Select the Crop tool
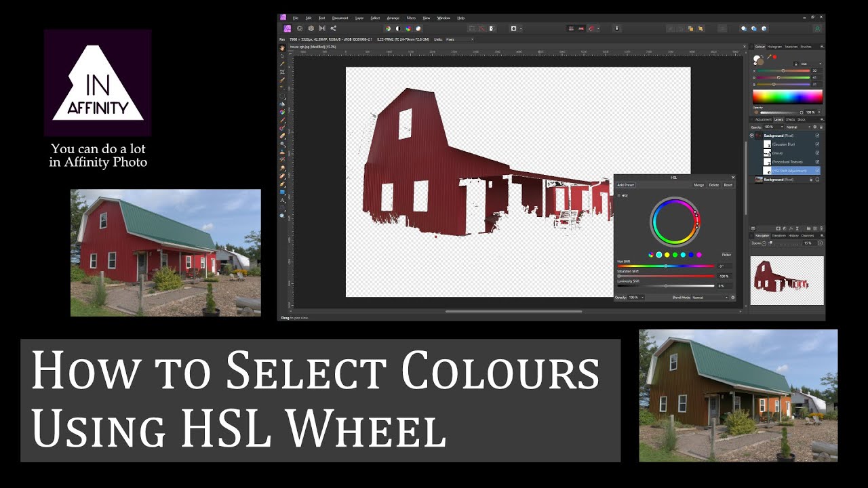Viewport: 868px width, 488px height. click(283, 72)
